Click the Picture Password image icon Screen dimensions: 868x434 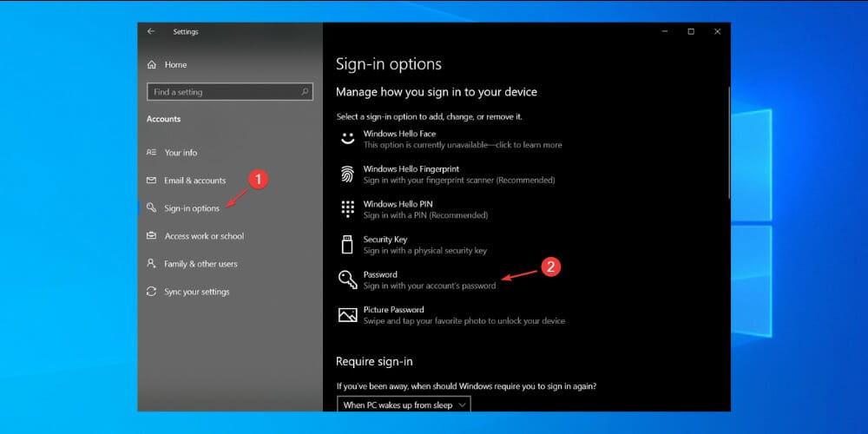click(348, 315)
